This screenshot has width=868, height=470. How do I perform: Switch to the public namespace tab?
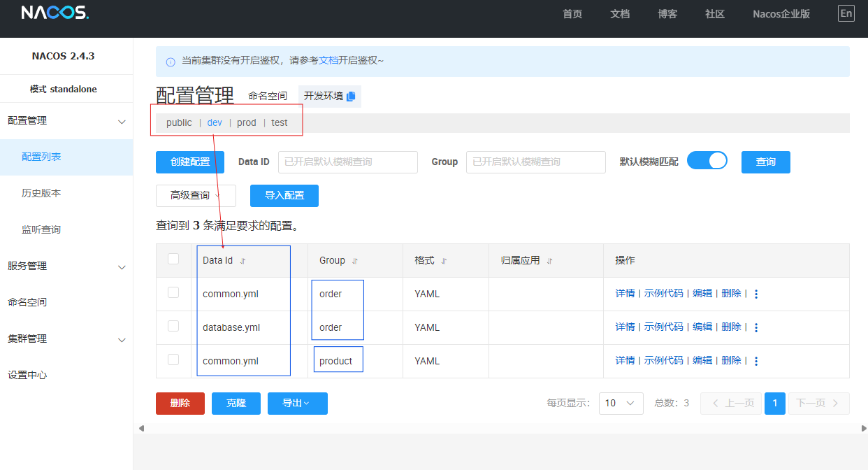pos(179,122)
